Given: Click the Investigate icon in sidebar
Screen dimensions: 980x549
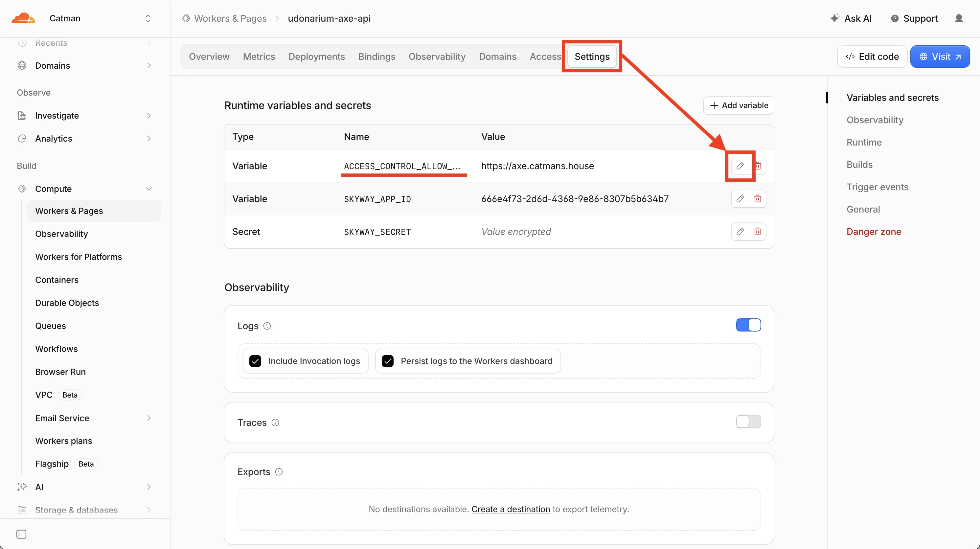Looking at the screenshot, I should click(22, 116).
